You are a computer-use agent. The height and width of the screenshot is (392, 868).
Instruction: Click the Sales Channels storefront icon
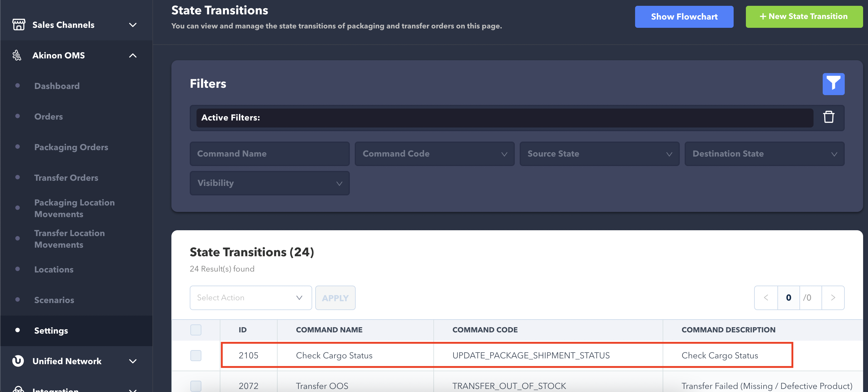[x=19, y=24]
